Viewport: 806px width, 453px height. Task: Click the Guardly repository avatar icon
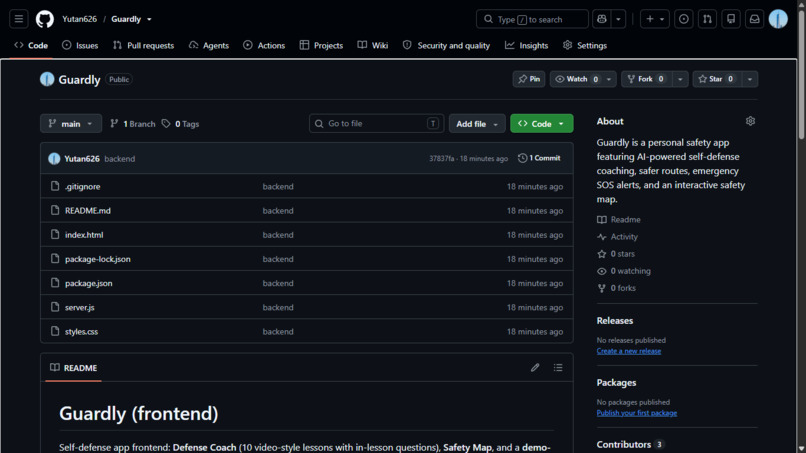click(47, 79)
